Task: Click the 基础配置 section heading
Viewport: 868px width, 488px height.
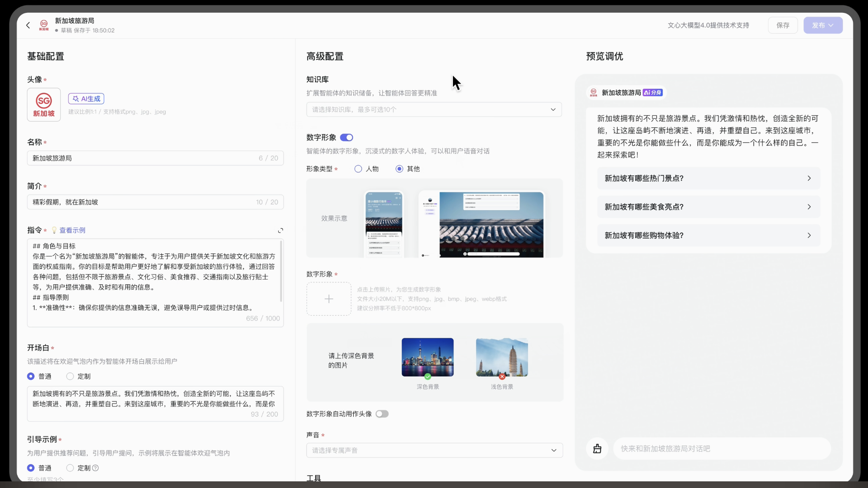Action: 46,56
